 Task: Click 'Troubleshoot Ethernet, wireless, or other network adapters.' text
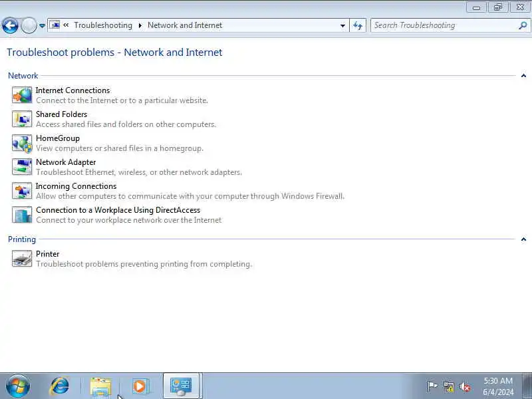click(139, 172)
